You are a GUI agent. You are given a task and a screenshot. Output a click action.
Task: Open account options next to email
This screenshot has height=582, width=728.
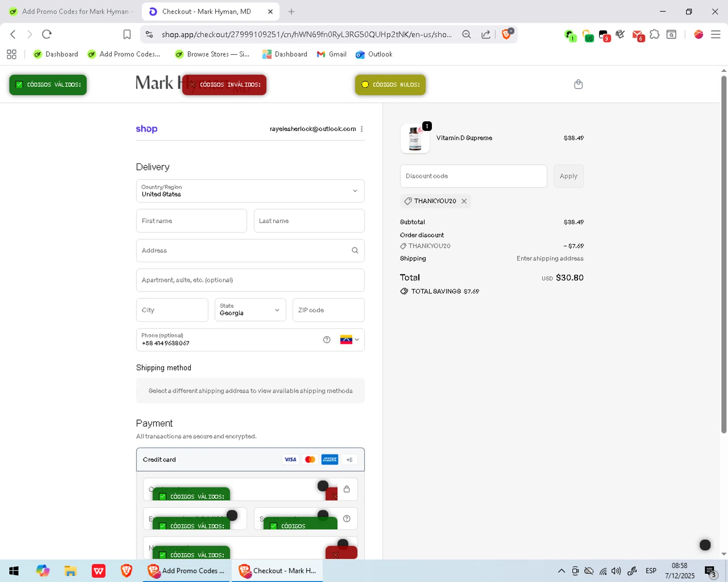(362, 129)
